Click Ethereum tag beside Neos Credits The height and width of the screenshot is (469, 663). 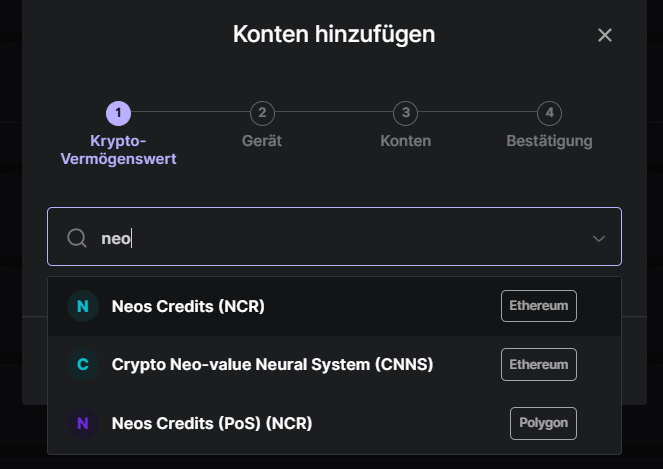click(x=539, y=306)
